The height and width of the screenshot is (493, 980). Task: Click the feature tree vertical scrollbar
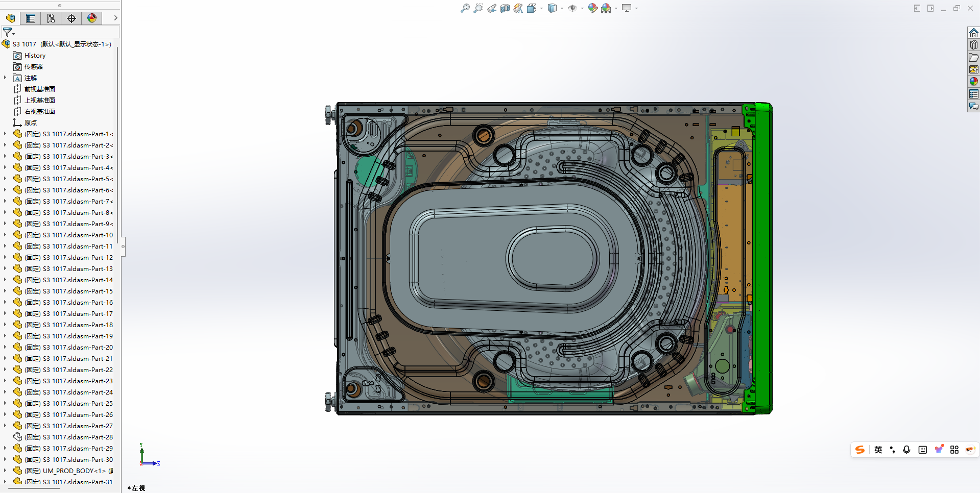click(118, 145)
